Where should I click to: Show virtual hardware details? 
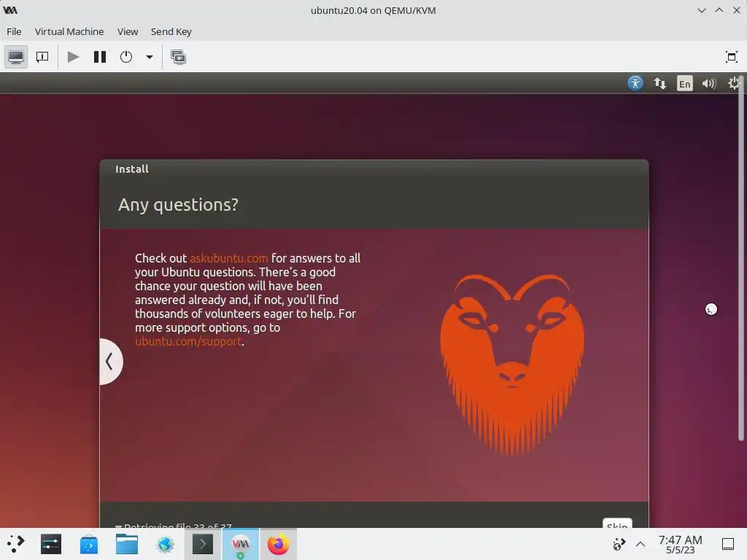42,57
